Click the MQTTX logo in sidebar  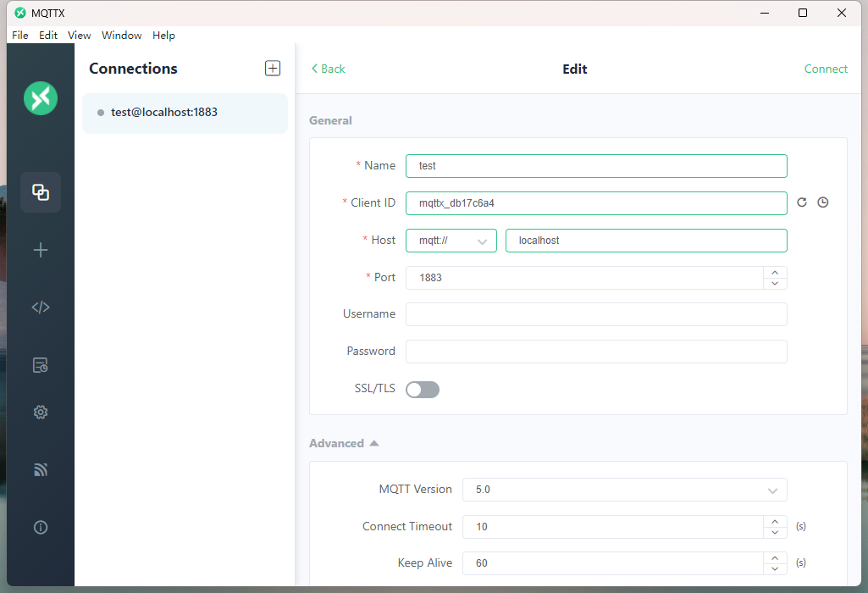(41, 98)
